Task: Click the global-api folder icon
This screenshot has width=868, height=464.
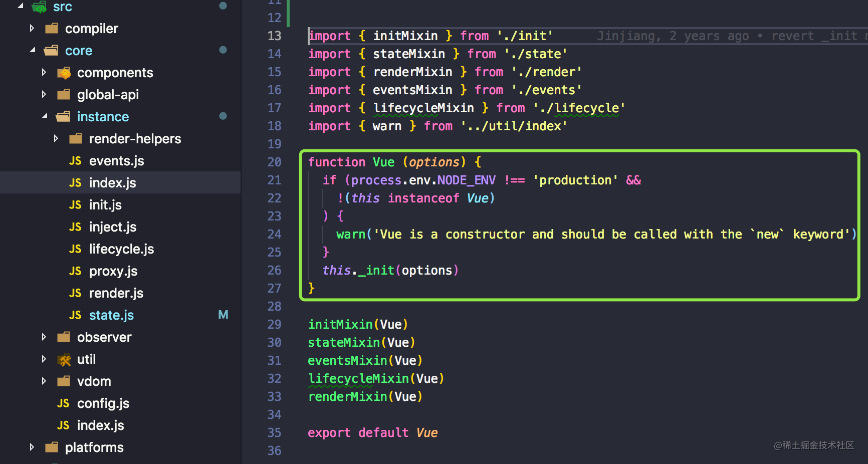Action: 64,94
